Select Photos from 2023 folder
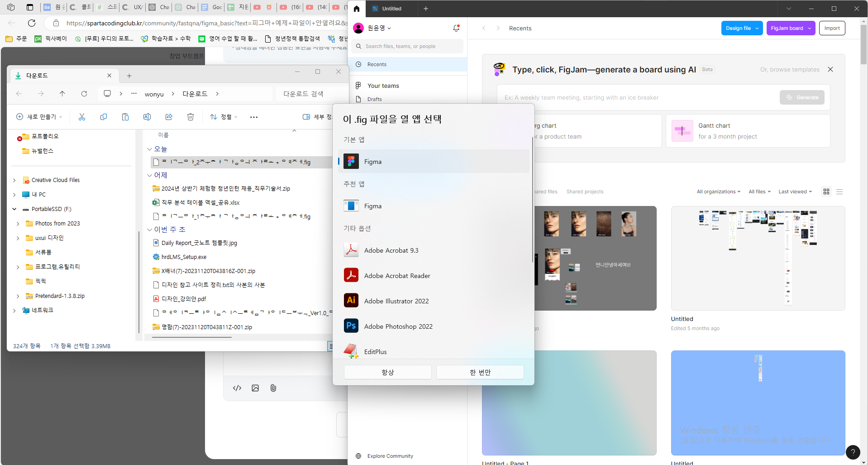This screenshot has height=465, width=868. coord(57,224)
